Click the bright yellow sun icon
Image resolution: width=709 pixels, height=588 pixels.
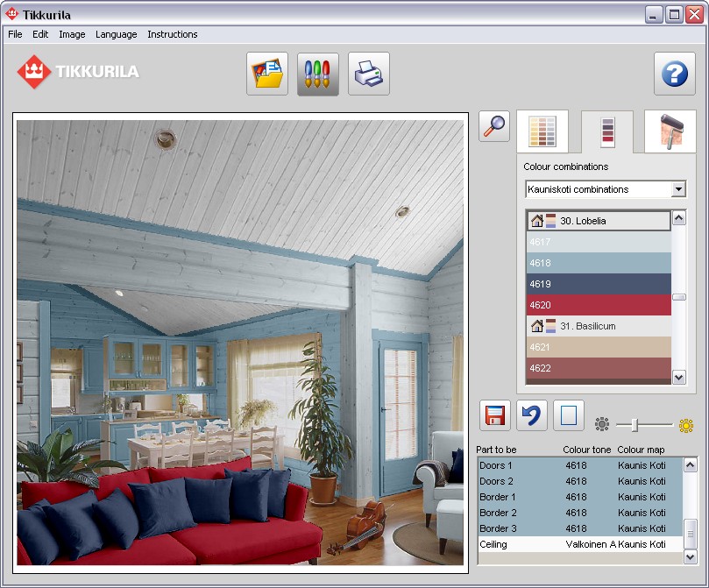coord(686,425)
